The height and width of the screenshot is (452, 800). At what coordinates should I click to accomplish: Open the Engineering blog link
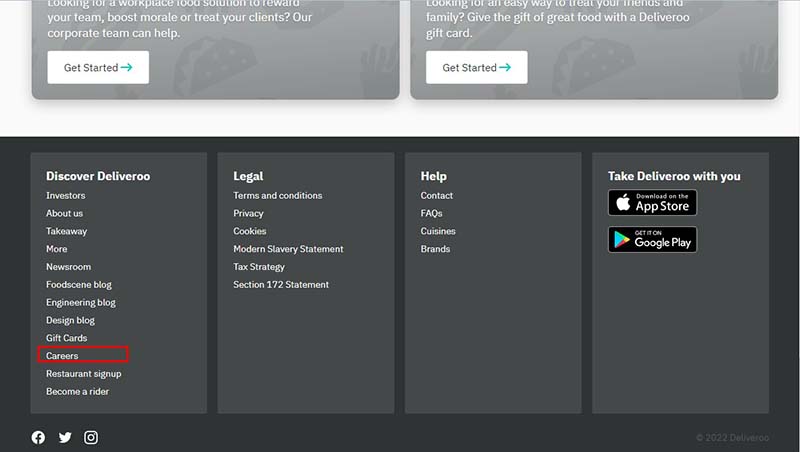[81, 303]
